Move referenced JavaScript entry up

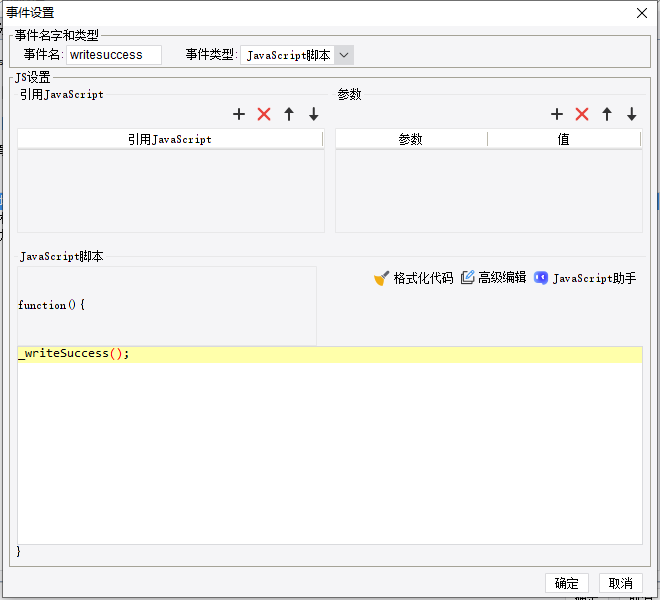(289, 114)
